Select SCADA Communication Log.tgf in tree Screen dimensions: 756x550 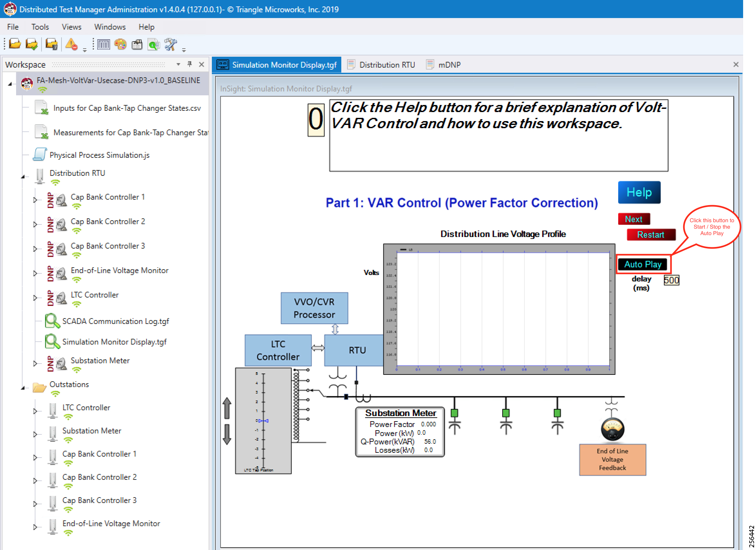115,321
